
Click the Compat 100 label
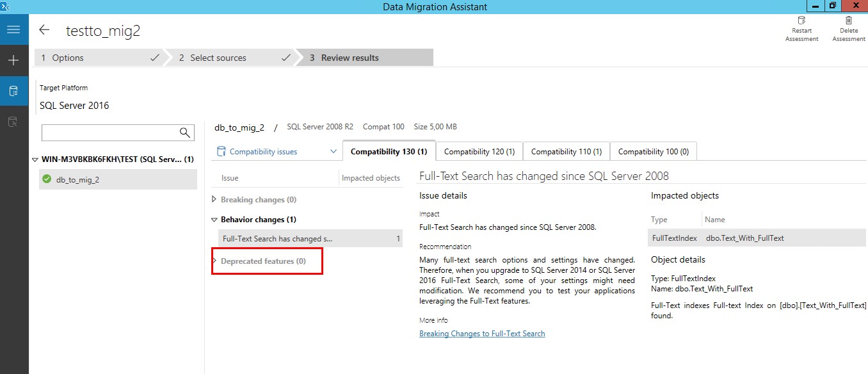(x=383, y=127)
